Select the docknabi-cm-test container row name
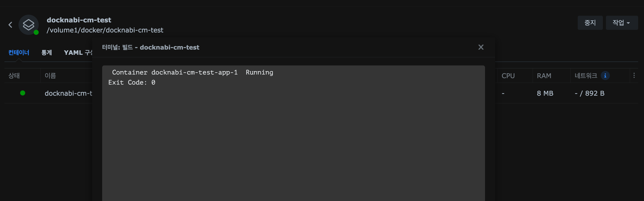Screen dimensions: 644x201 [x=68, y=93]
